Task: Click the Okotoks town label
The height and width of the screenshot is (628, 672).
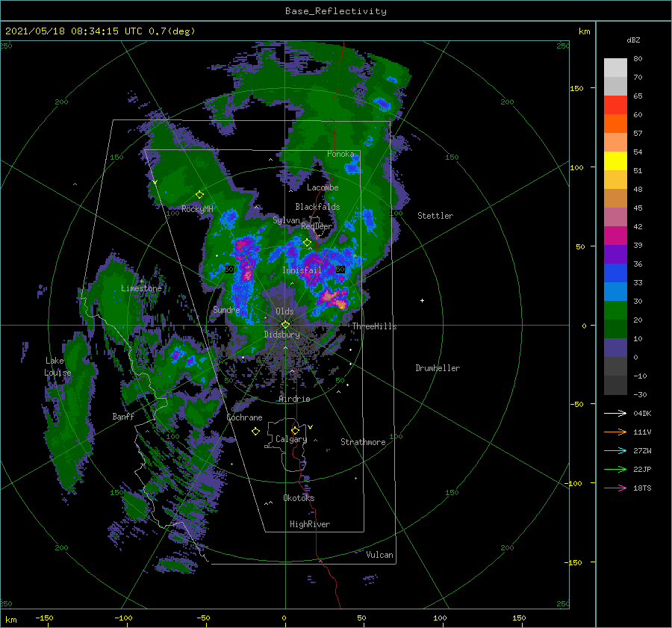Action: (x=299, y=498)
